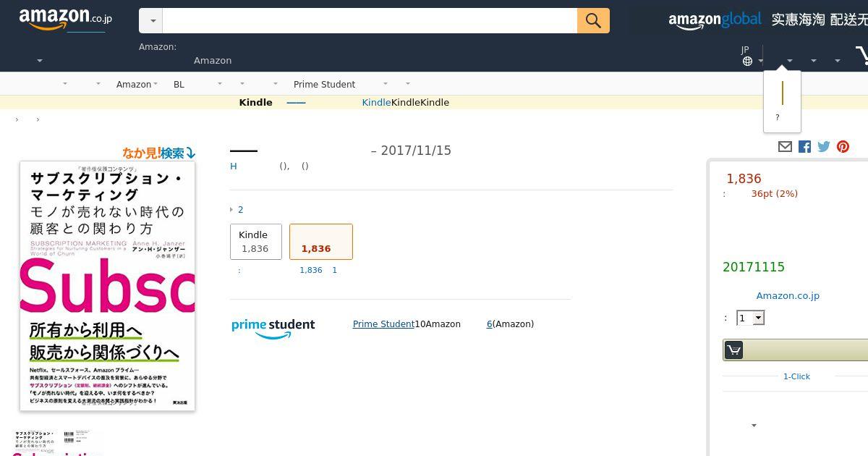The image size is (868, 456).
Task: Share on Facebook icon
Action: point(804,147)
